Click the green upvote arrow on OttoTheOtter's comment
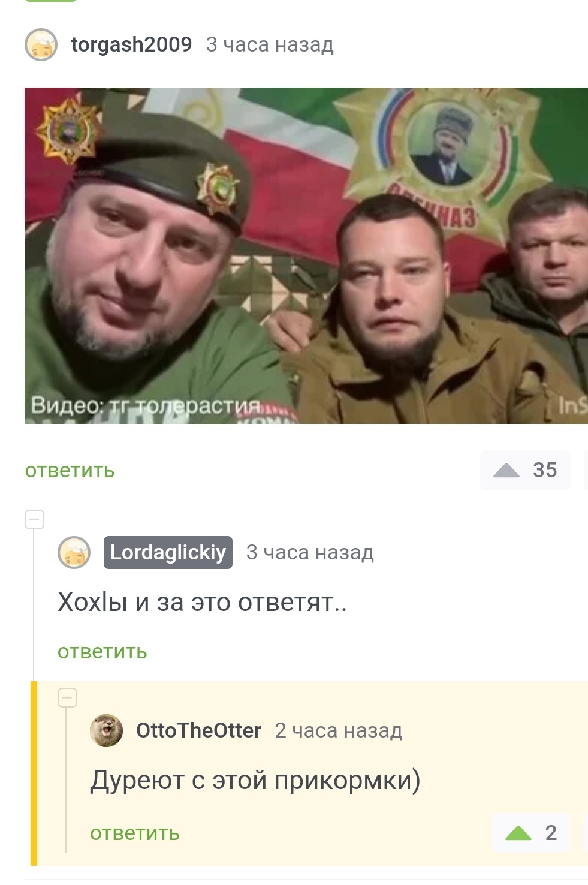The width and height of the screenshot is (588, 885). tap(518, 832)
